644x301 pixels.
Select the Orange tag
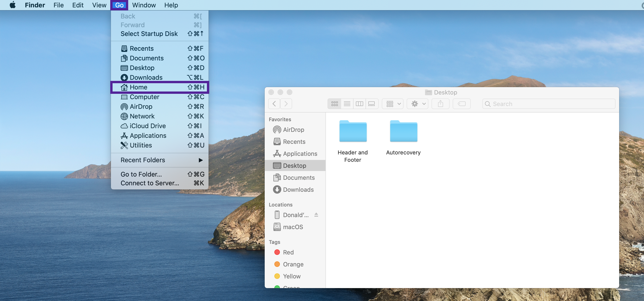click(295, 264)
